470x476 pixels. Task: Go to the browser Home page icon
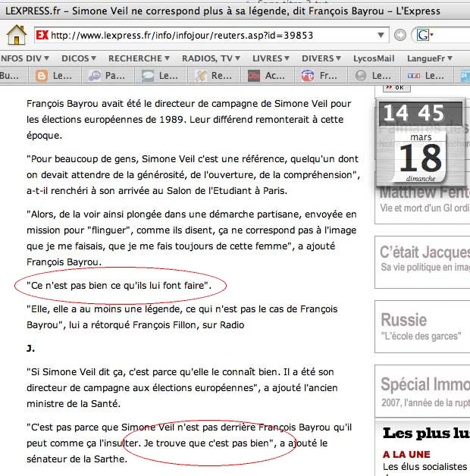pos(17,35)
